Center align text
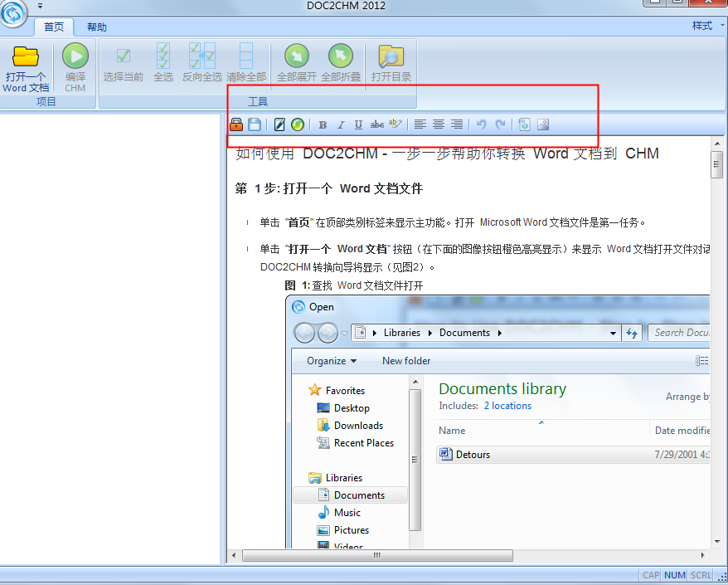728x585 pixels. pyautogui.click(x=439, y=124)
